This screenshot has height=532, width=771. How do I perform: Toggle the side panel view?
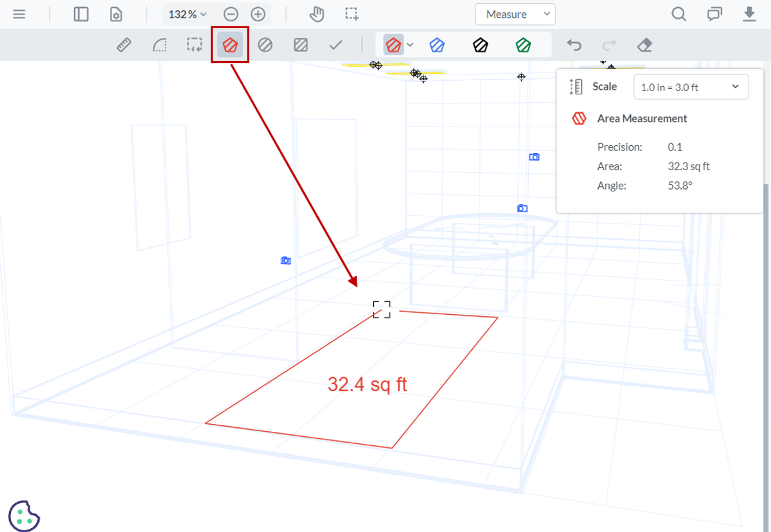pos(80,13)
